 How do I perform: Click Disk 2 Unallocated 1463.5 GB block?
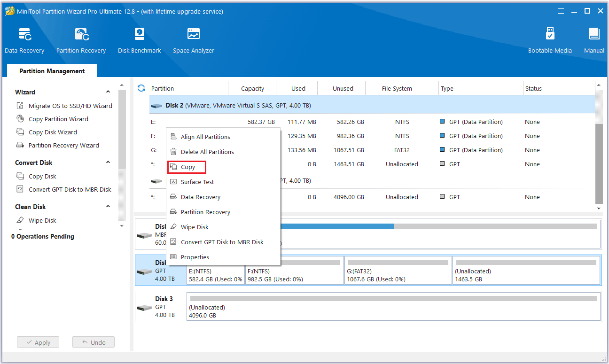(526, 270)
